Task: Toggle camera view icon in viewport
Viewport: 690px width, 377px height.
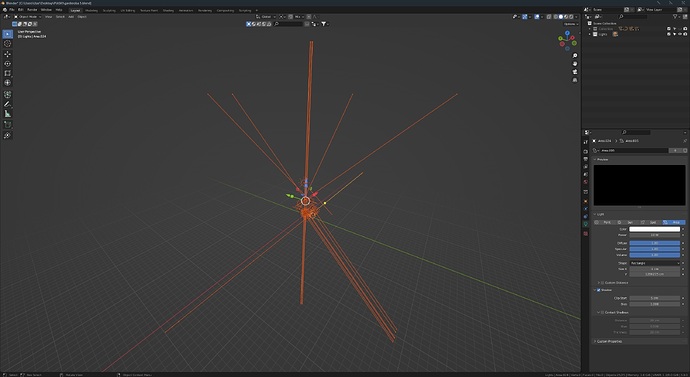Action: point(575,72)
